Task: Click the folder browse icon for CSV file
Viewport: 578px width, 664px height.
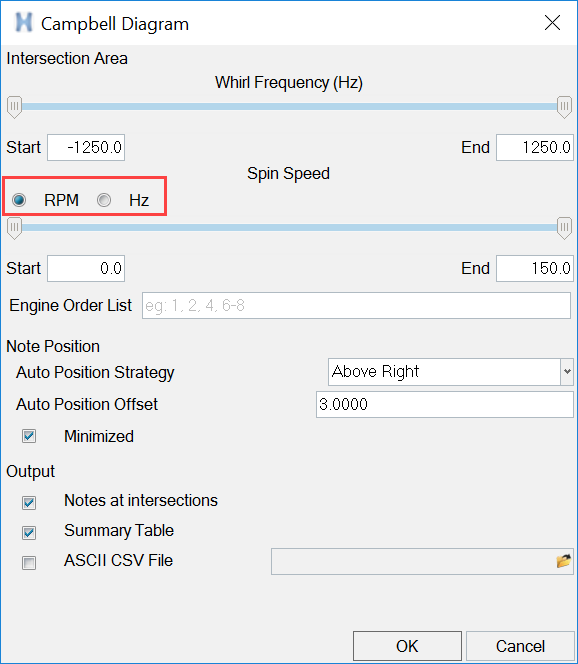Action: pyautogui.click(x=563, y=562)
